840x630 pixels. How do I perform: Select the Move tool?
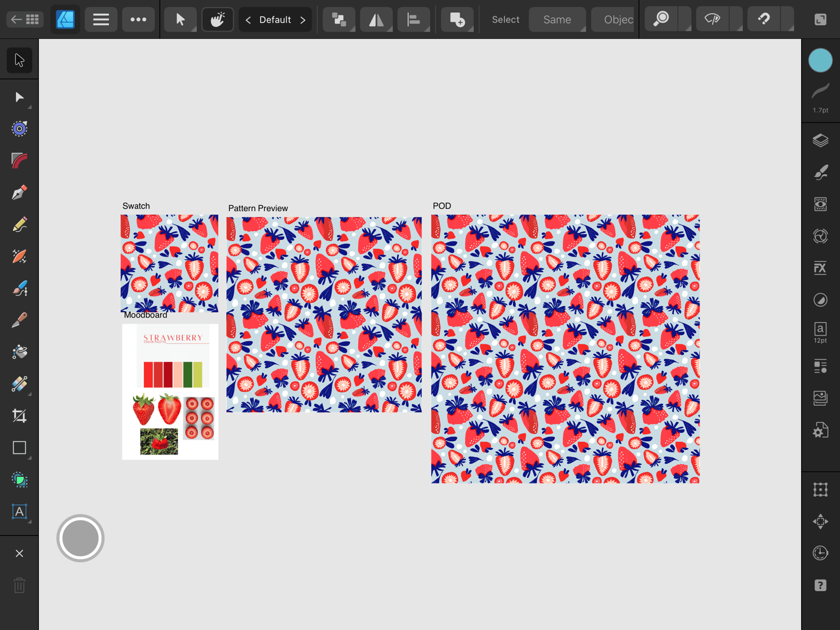(19, 60)
